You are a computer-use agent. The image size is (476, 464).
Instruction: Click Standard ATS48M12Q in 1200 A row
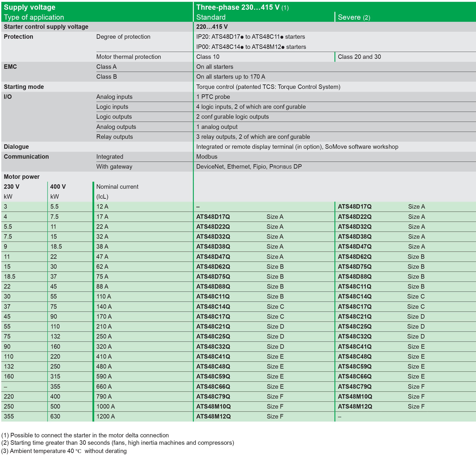[213, 416]
